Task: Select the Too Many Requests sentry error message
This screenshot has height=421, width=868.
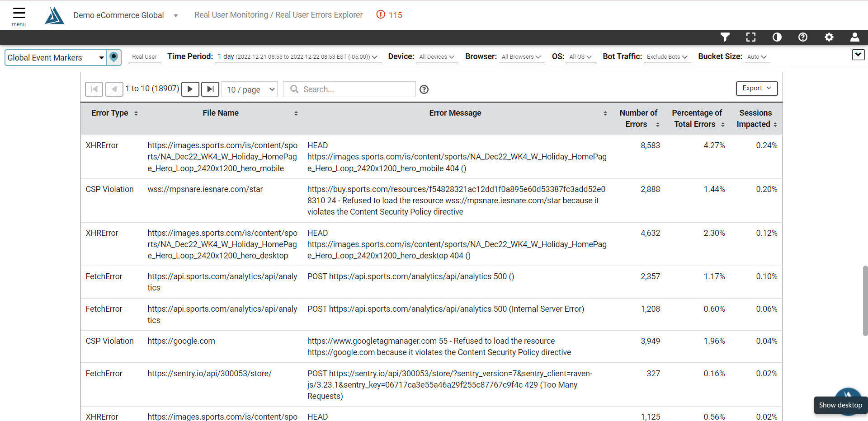Action: [x=450, y=385]
